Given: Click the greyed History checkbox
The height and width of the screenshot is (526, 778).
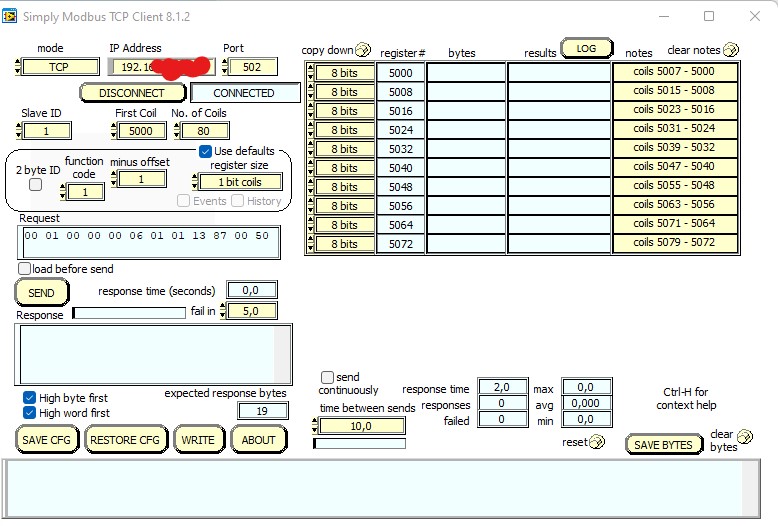Looking at the screenshot, I should point(238,200).
